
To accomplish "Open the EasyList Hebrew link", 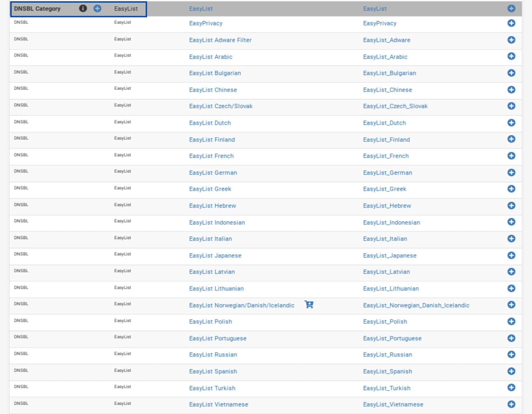I will tap(213, 206).
